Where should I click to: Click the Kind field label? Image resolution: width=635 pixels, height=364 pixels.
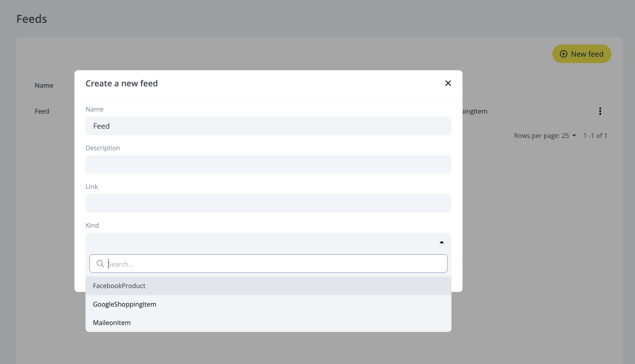pos(92,225)
